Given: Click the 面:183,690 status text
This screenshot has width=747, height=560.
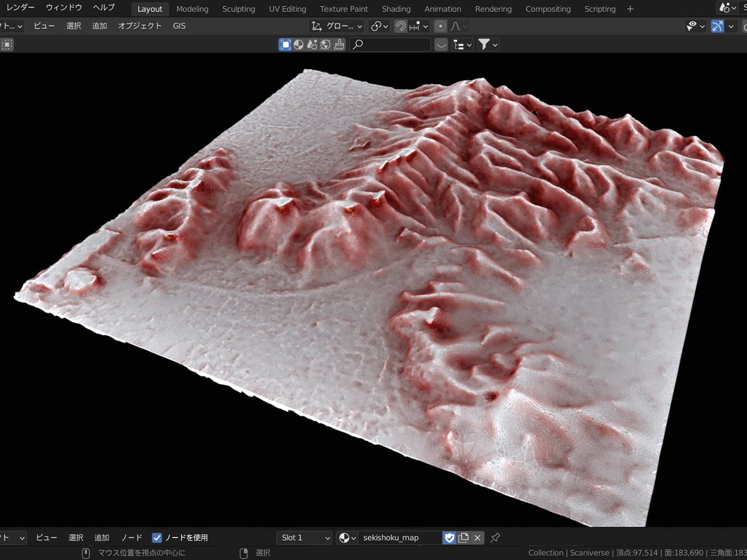Looking at the screenshot, I should pyautogui.click(x=685, y=553).
